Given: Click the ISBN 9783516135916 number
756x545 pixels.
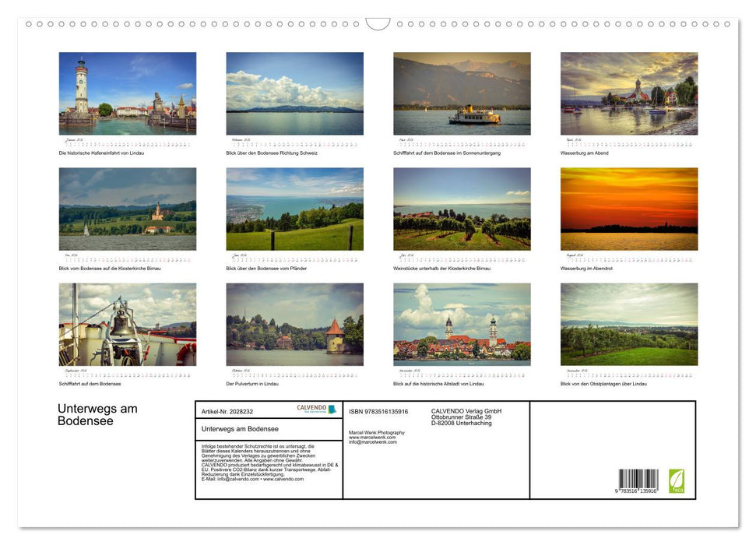Looking at the screenshot, I should [x=379, y=410].
